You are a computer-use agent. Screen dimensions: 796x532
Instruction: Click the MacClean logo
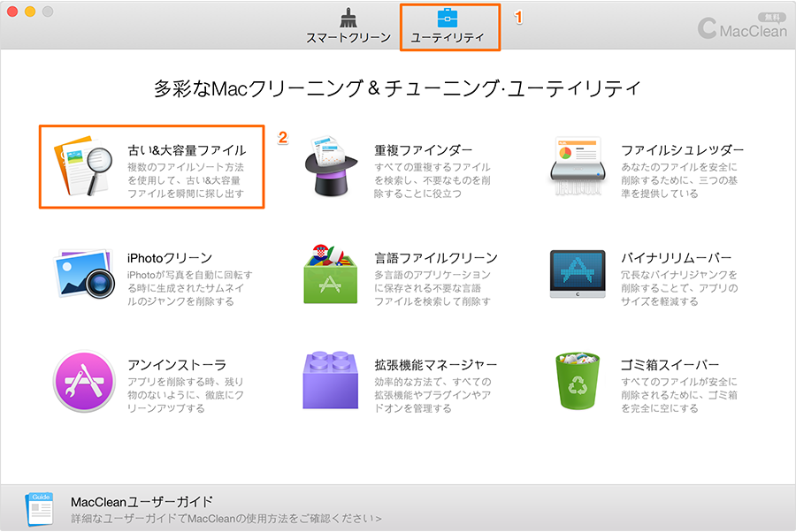coord(742,27)
